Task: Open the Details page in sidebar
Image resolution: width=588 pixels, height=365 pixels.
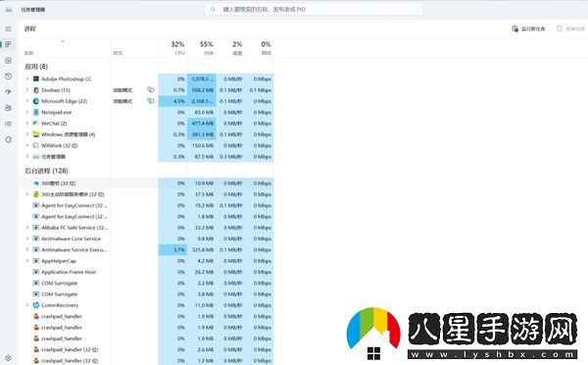Action: click(8, 124)
